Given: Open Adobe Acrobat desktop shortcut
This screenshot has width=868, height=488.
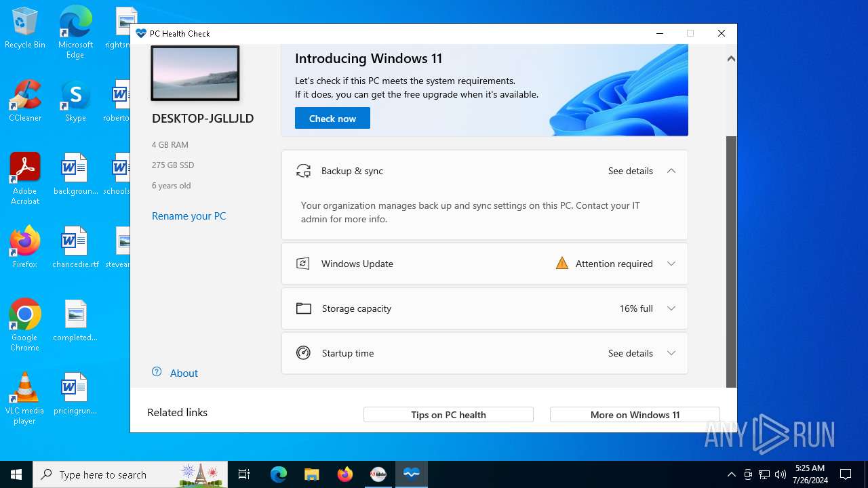Looking at the screenshot, I should tap(25, 179).
